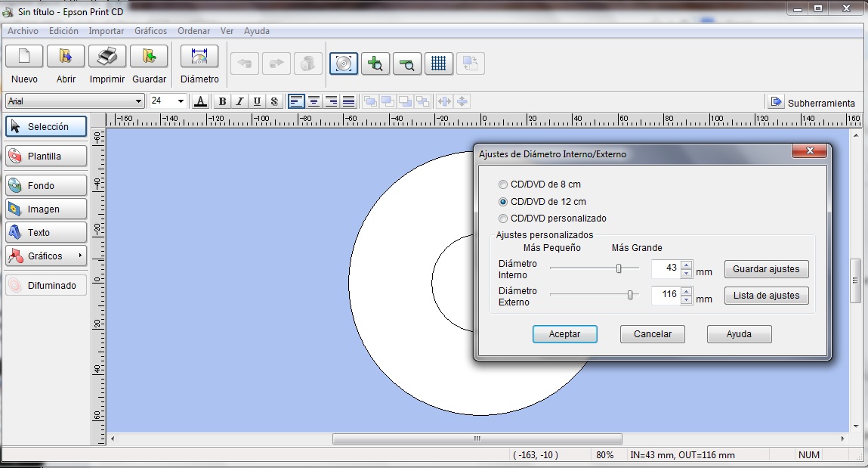Toggle the grid display icon
The height and width of the screenshot is (468, 868).
click(439, 64)
